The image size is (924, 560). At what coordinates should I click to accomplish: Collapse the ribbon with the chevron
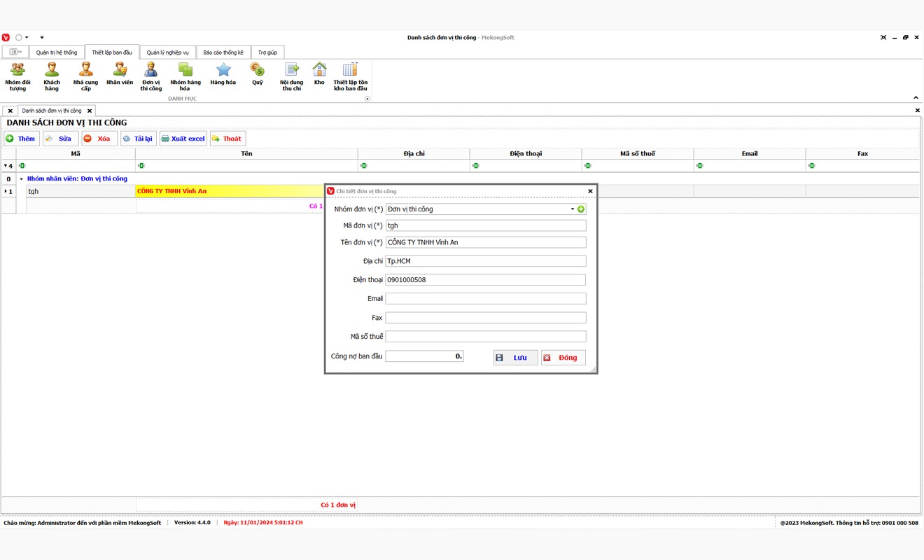(916, 98)
